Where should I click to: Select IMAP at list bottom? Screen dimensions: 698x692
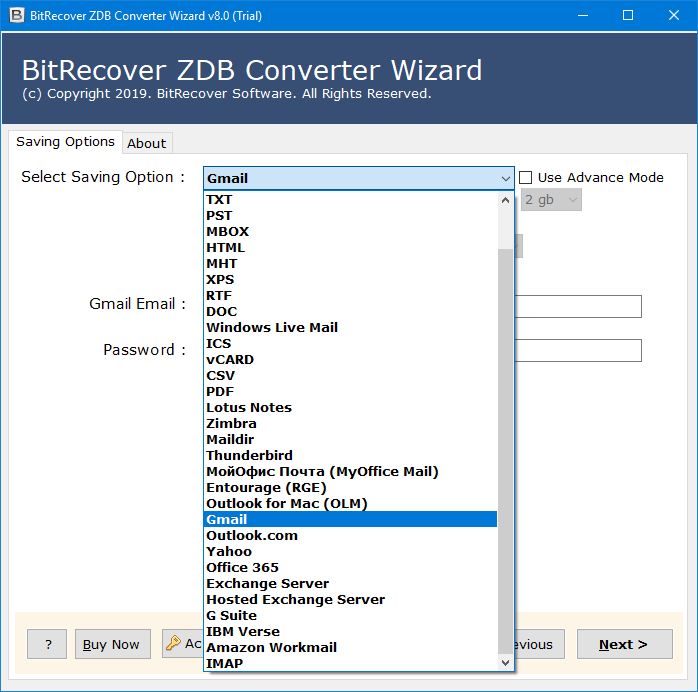[x=350, y=664]
